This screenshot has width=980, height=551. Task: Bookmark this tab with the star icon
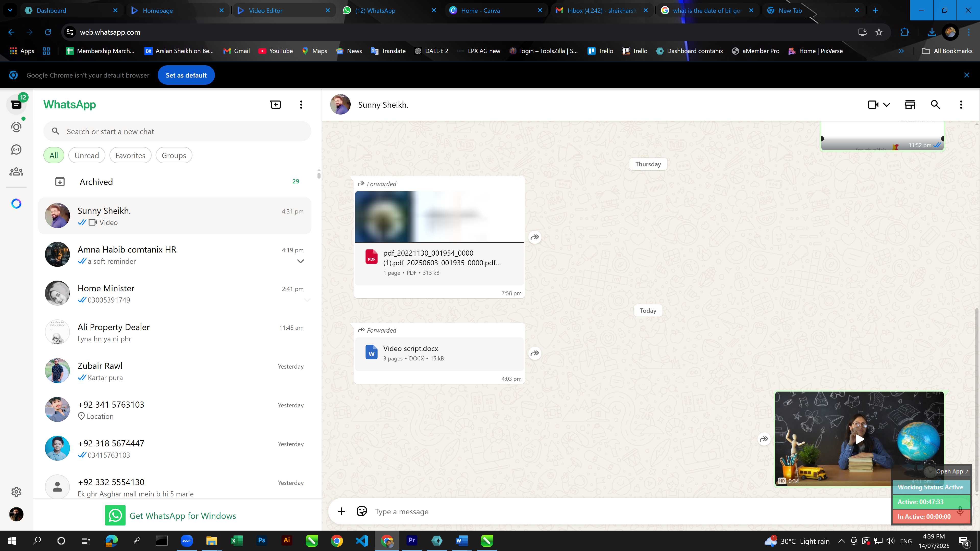(x=879, y=32)
